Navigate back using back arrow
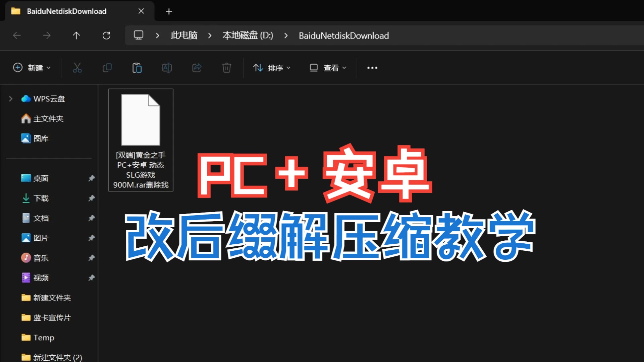Image resolution: width=644 pixels, height=362 pixels. (15, 36)
